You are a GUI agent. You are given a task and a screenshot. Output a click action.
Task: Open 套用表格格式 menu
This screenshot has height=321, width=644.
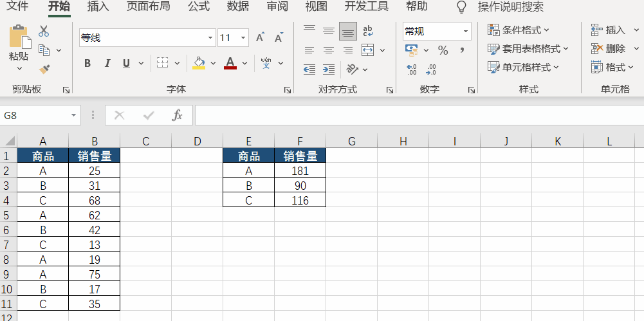528,48
